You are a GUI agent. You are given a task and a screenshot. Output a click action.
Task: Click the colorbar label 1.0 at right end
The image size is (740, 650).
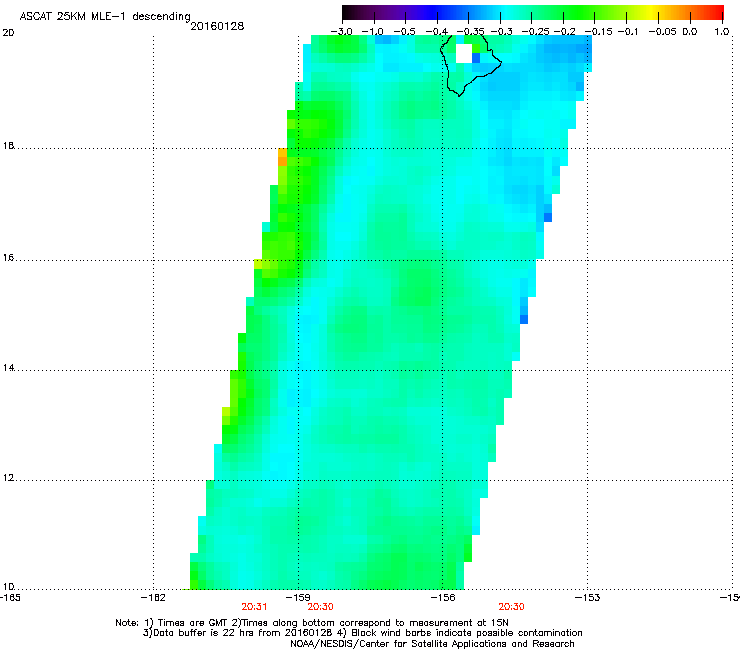pos(721,32)
